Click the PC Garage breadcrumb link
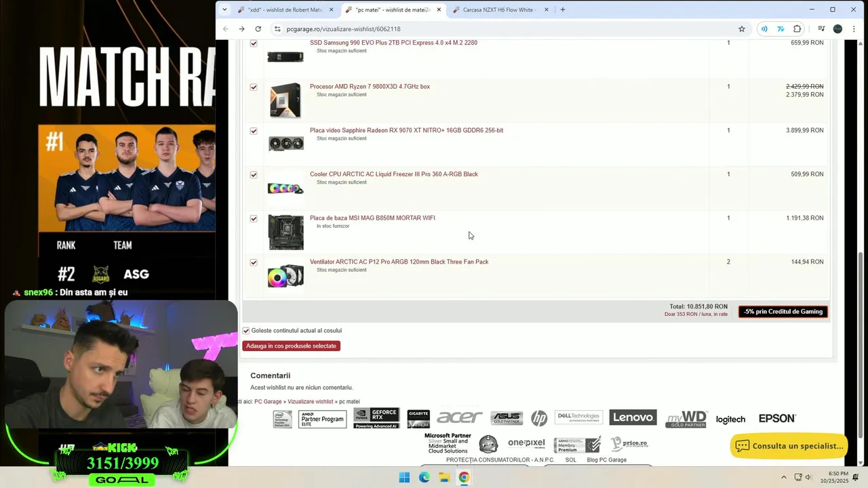This screenshot has height=488, width=868. pyautogui.click(x=268, y=402)
